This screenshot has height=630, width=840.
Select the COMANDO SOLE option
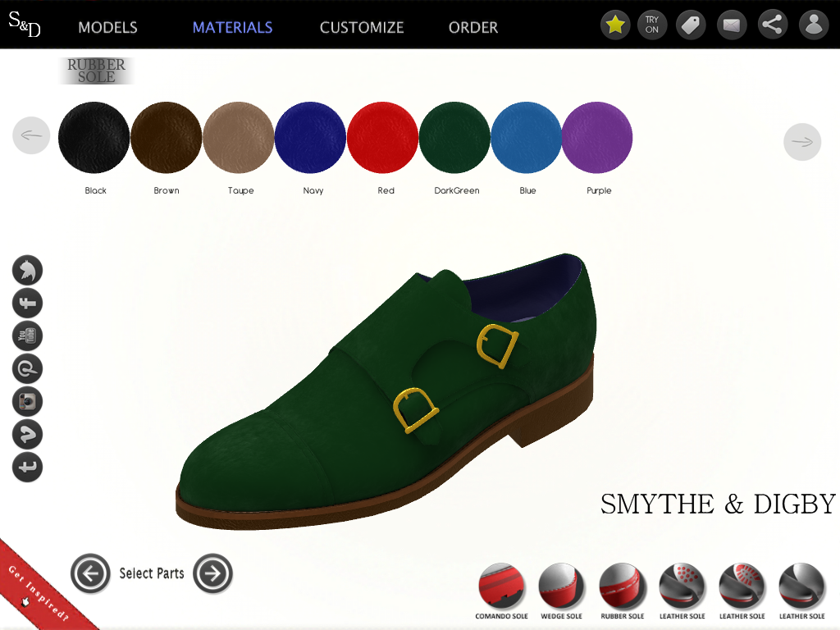coord(501,591)
